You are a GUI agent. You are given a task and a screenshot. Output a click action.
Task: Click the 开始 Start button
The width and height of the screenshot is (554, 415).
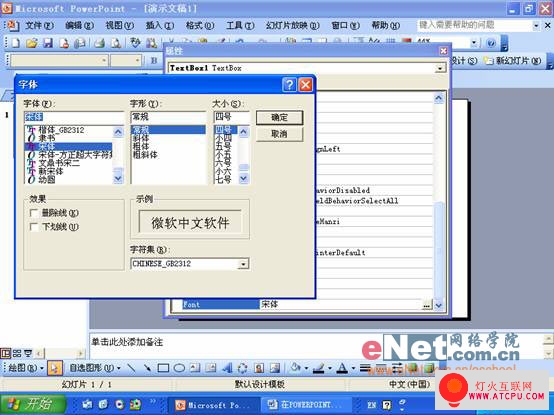[x=33, y=404]
